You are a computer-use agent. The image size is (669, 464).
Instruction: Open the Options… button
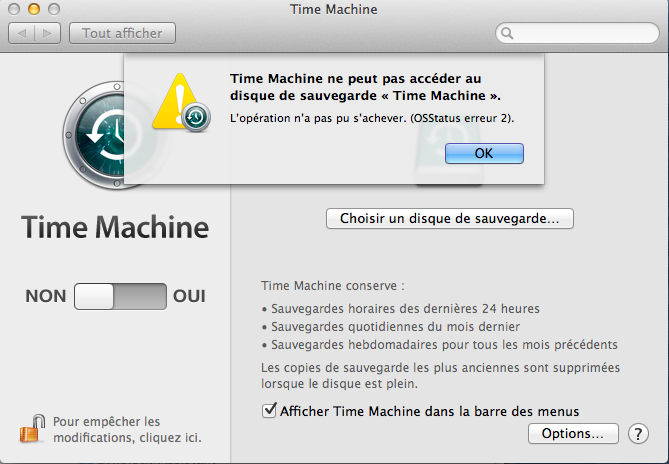[573, 433]
